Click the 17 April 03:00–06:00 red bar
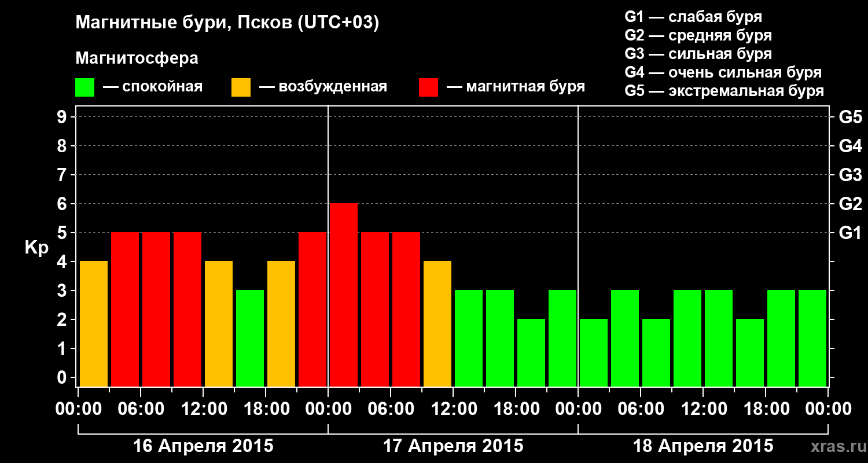This screenshot has height=463, width=868. pos(375,309)
